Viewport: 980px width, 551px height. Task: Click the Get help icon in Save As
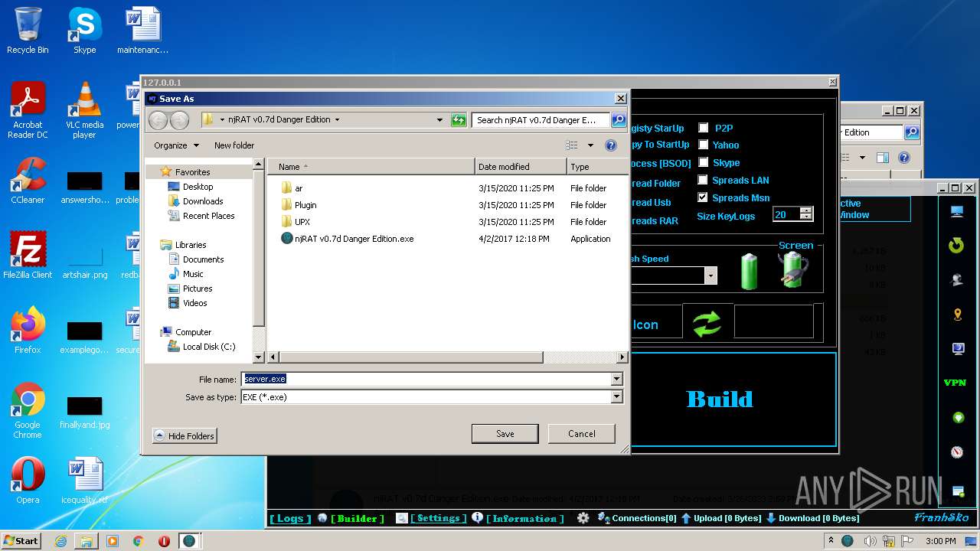tap(611, 145)
